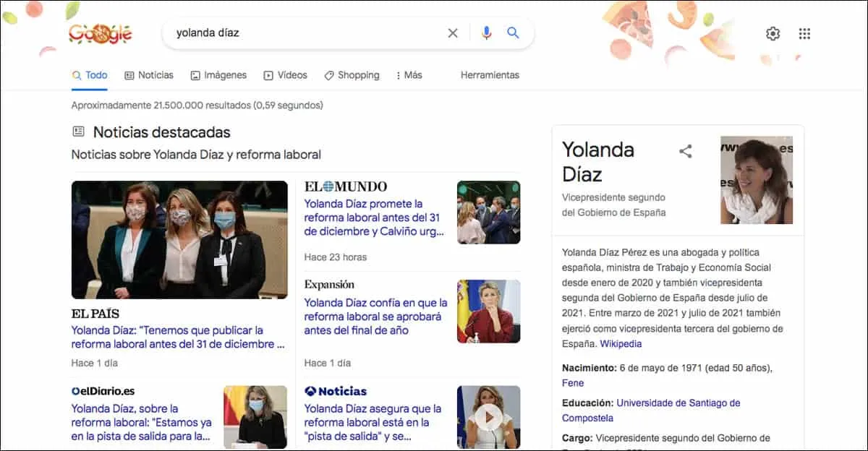The height and width of the screenshot is (451, 868).
Task: Click 'Yolanda Díaz' knowledge panel title
Action: [598, 162]
